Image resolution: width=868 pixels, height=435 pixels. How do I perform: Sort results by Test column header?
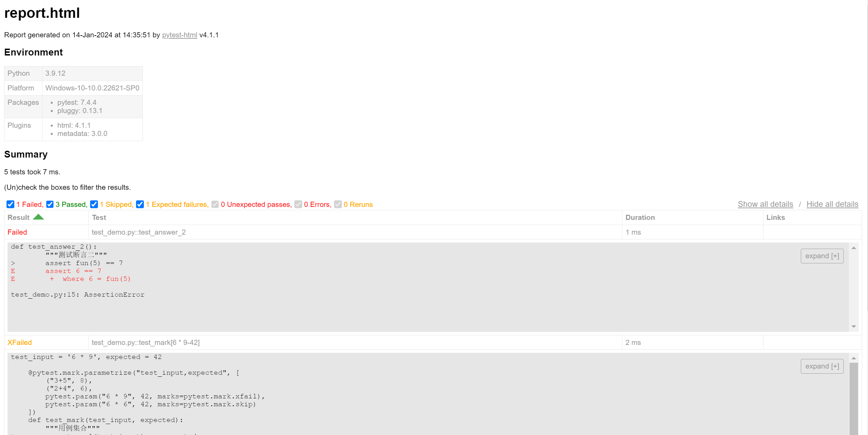tap(99, 217)
